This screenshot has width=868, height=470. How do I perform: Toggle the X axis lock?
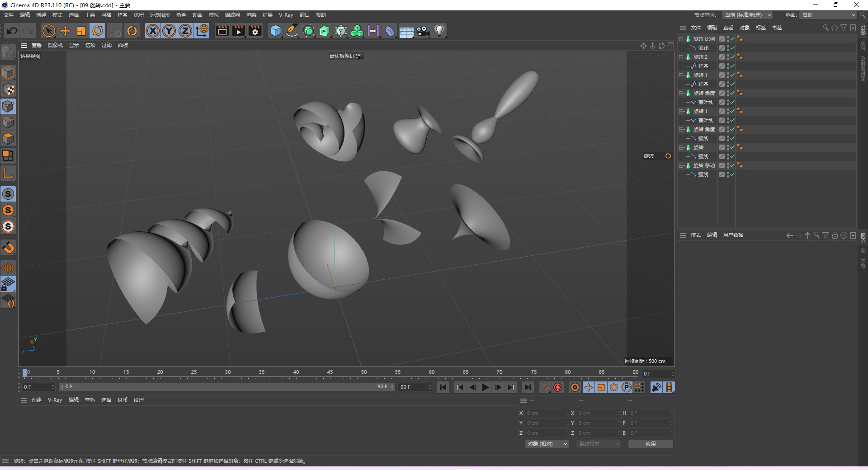point(153,31)
